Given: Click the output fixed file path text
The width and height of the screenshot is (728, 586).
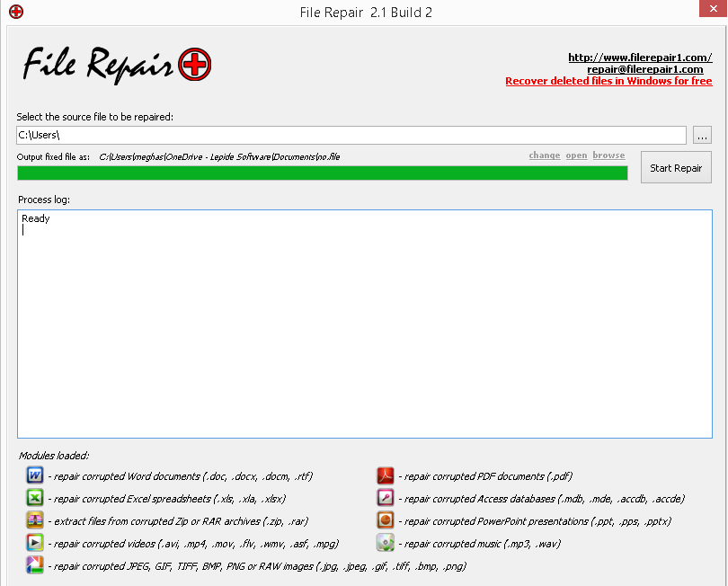Looking at the screenshot, I should (x=219, y=157).
